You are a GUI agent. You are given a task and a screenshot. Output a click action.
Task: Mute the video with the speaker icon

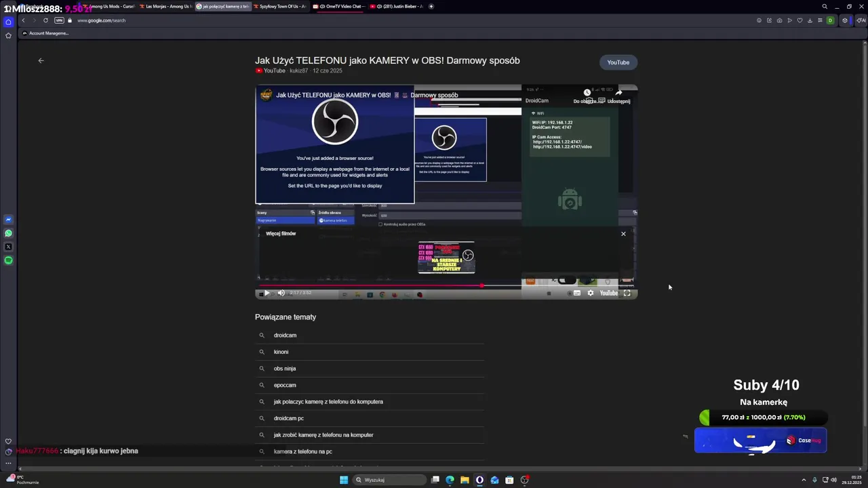point(281,293)
